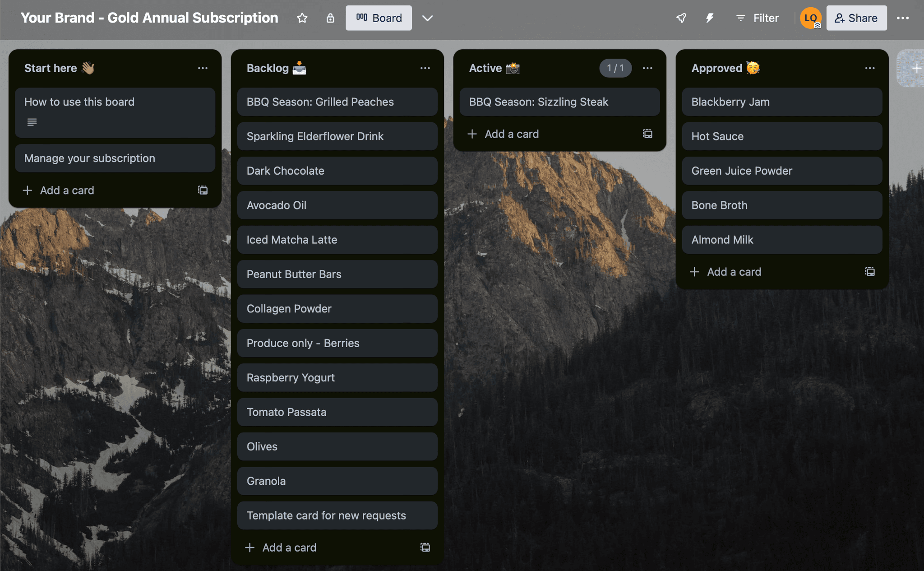Click the board visibility lock icon

coord(330,18)
